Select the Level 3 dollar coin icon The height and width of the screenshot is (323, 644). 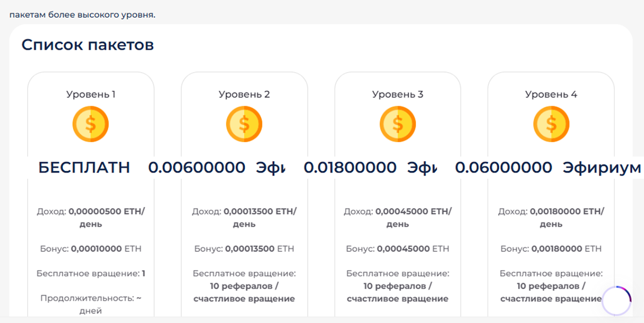398,124
